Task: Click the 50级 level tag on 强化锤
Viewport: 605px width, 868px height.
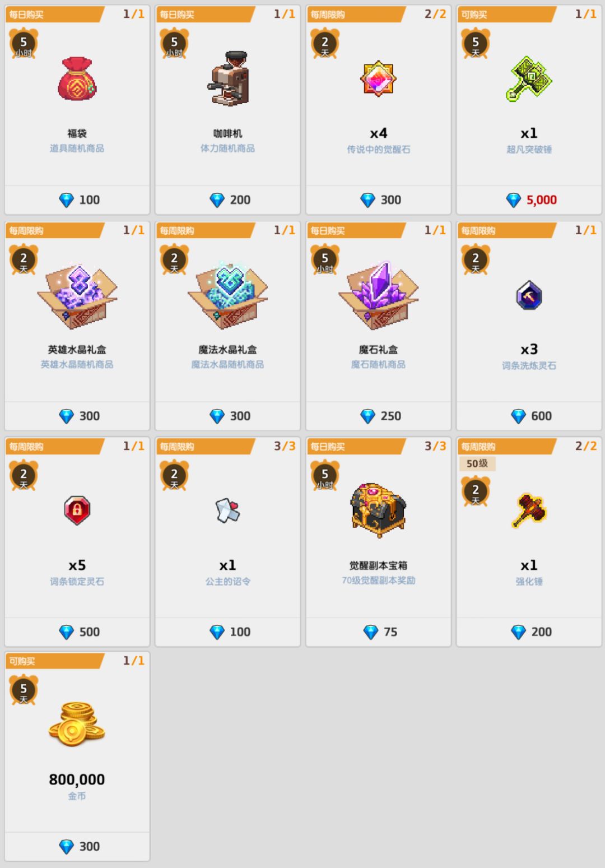Action: [477, 463]
